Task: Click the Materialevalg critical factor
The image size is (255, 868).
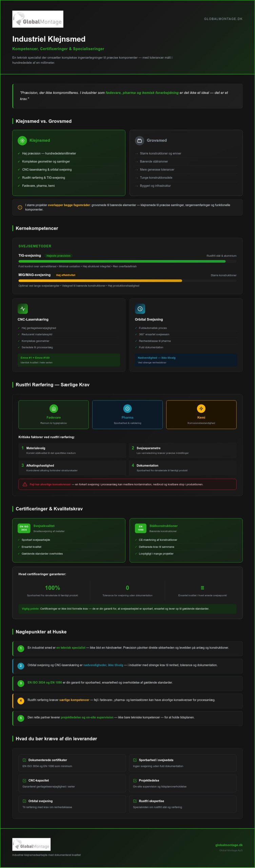Action: [x=72, y=450]
